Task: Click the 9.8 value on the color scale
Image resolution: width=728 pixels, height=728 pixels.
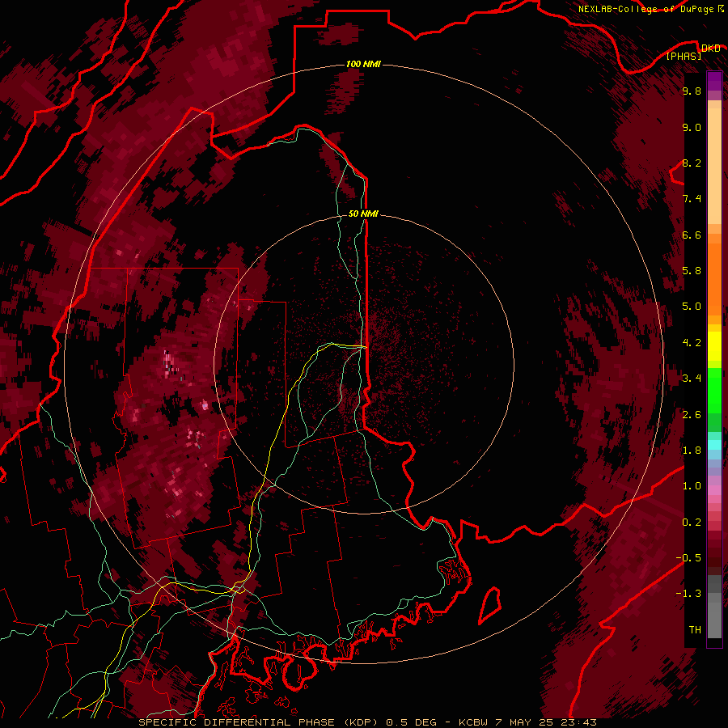Action: [692, 91]
